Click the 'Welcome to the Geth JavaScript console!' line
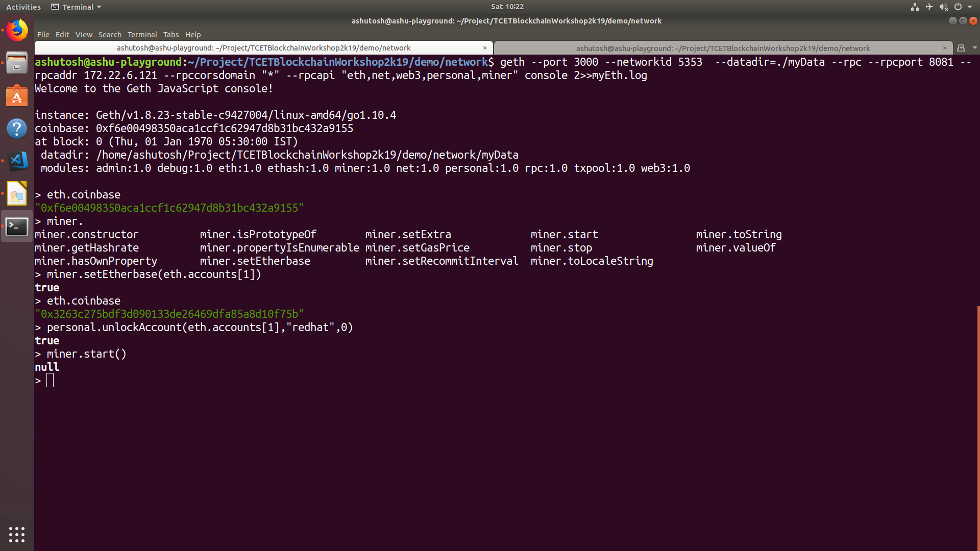980x551 pixels. [x=154, y=89]
